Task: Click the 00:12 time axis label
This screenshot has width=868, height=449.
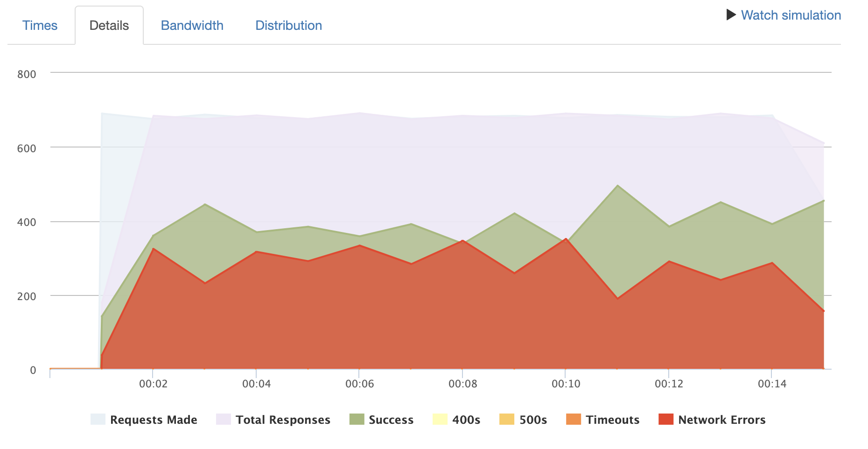Action: tap(669, 384)
